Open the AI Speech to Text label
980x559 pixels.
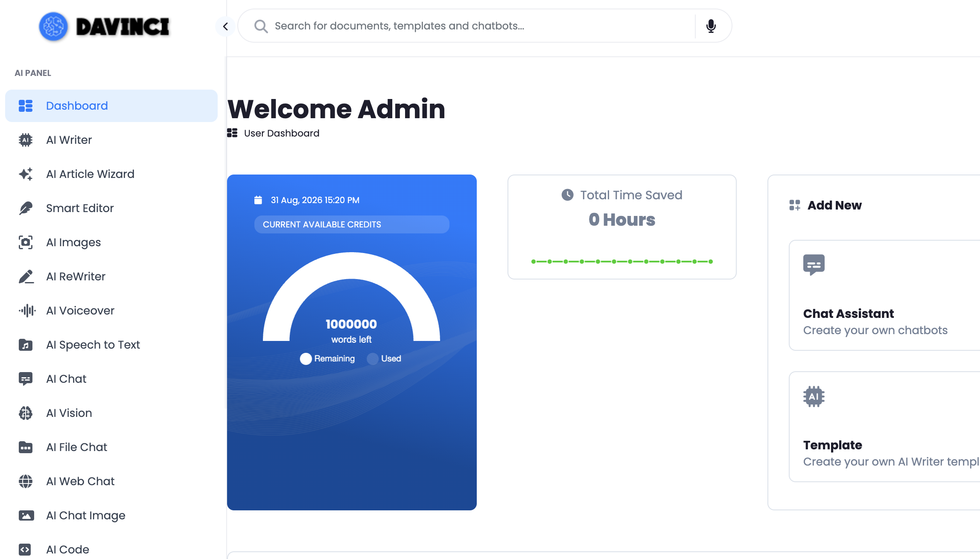click(x=93, y=345)
